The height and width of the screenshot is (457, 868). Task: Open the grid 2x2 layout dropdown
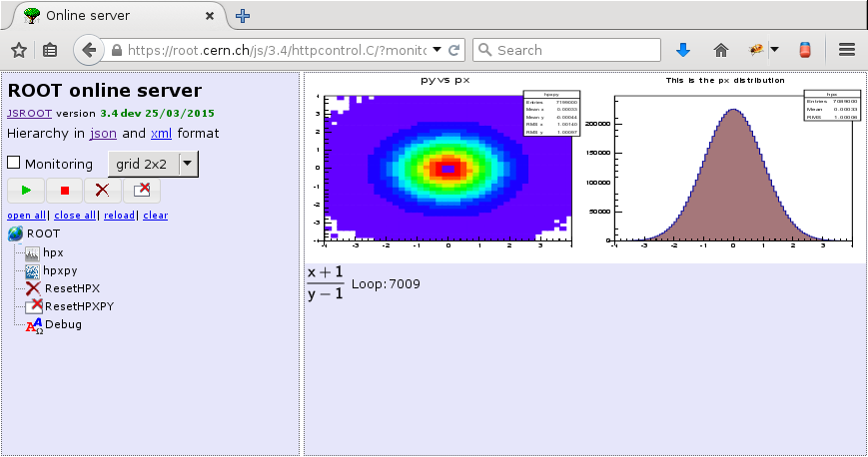pyautogui.click(x=187, y=163)
